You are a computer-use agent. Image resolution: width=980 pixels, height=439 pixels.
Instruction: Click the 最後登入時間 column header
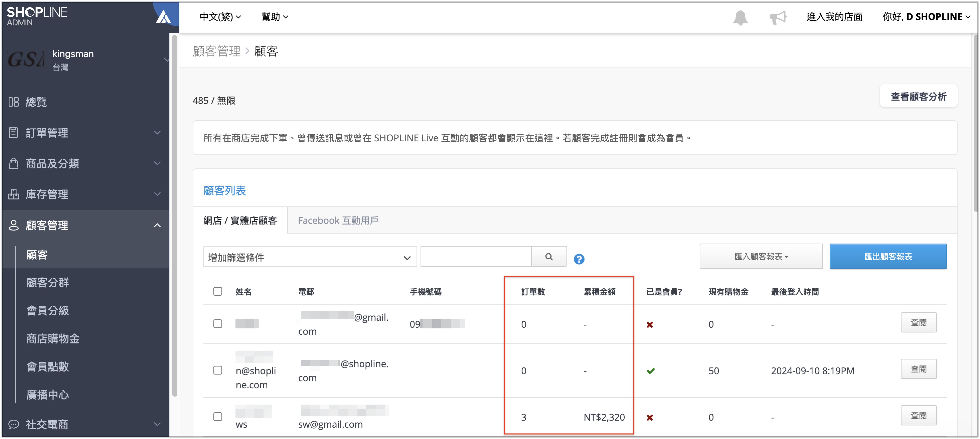coord(795,292)
